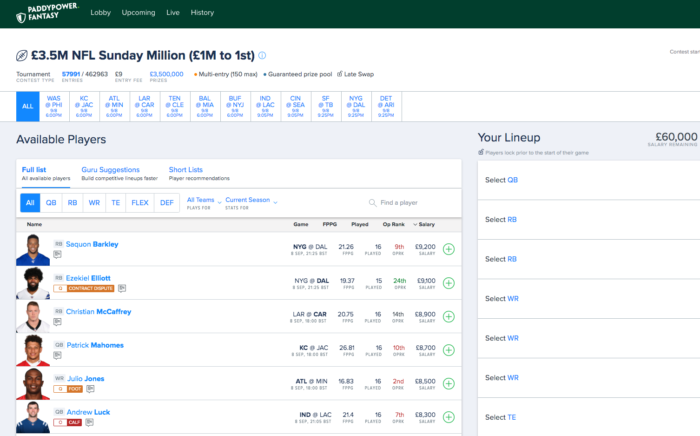Open news notes icon under Saquon Barkley
This screenshot has width=700, height=436.
click(x=58, y=255)
